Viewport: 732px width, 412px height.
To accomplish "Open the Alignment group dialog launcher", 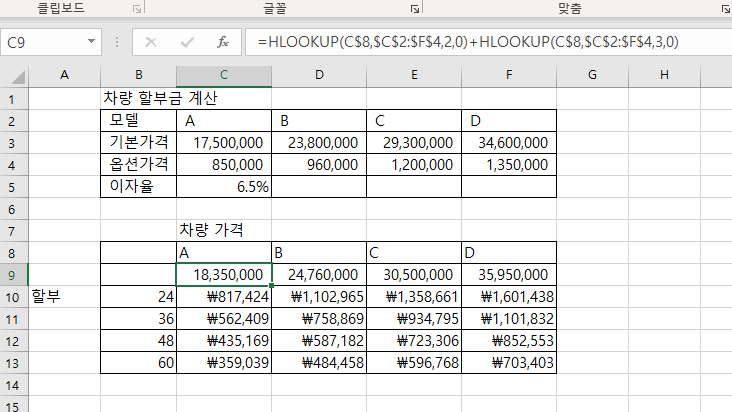I will point(725,9).
